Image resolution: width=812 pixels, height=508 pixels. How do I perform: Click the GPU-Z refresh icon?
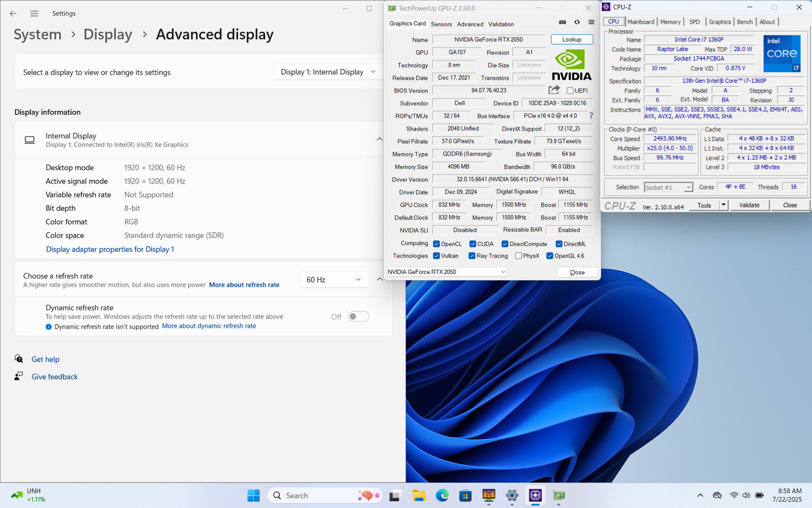(x=577, y=22)
